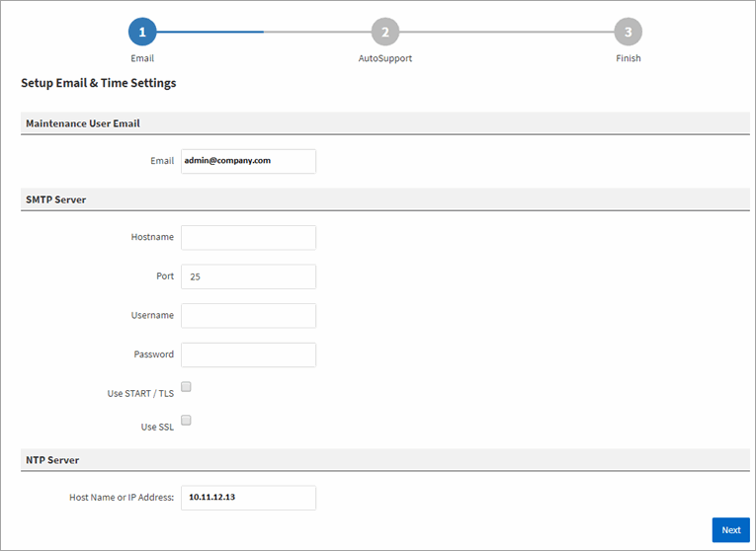756x551 pixels.
Task: Click the NTP Host Name or IP field
Action: tap(248, 498)
